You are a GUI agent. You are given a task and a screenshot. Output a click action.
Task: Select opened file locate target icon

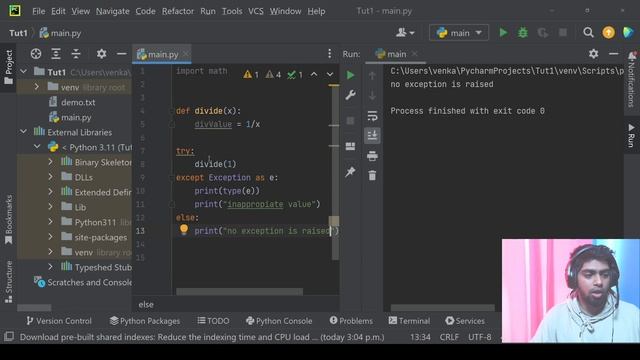36,53
